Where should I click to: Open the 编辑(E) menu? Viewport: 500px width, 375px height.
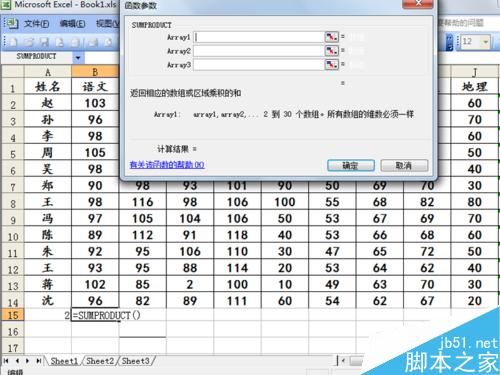point(72,24)
